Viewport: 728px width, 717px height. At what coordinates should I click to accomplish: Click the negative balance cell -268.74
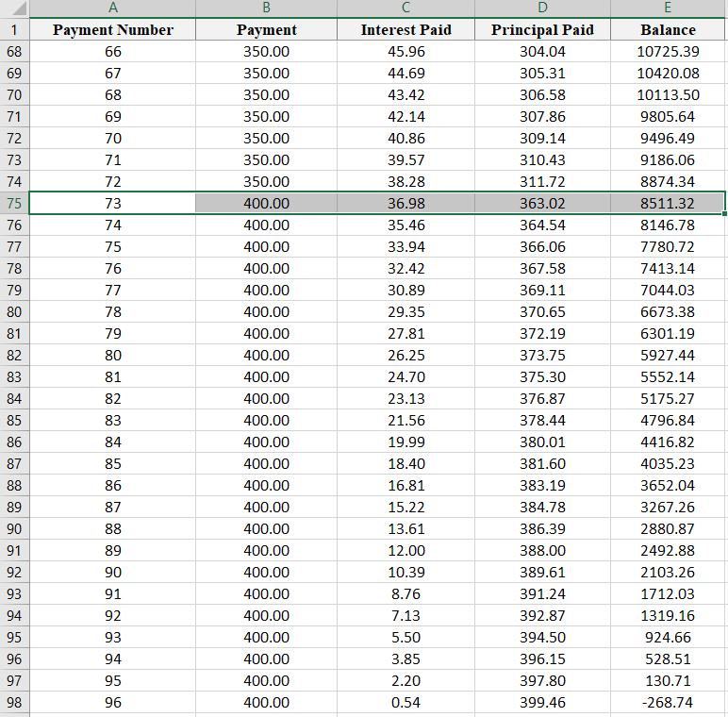(668, 702)
